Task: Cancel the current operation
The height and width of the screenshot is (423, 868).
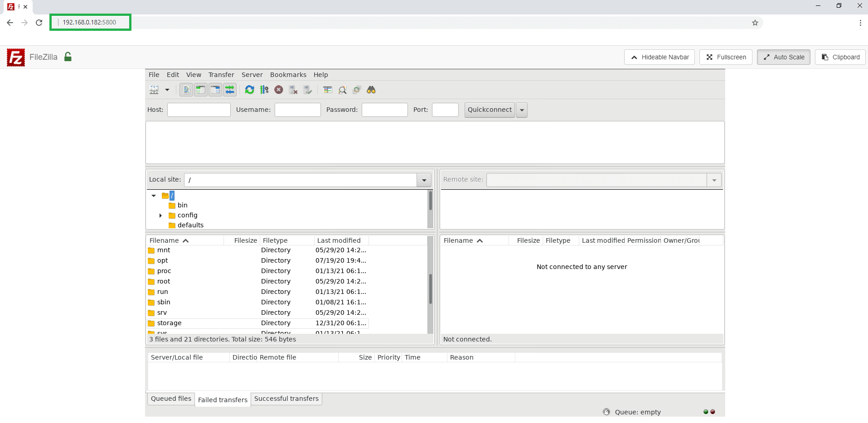Action: click(x=279, y=90)
